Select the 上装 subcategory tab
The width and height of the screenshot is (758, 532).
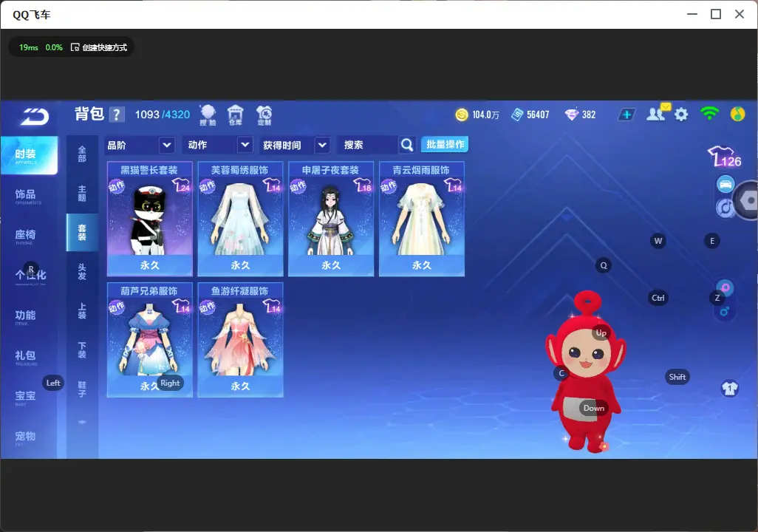tap(82, 311)
